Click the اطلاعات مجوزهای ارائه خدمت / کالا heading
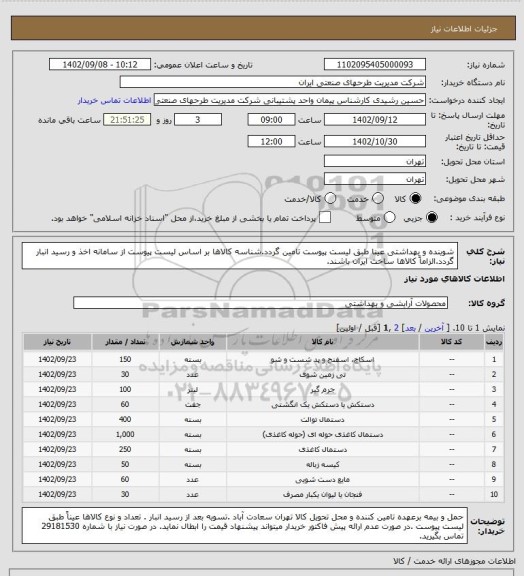524x576 pixels. (x=454, y=561)
